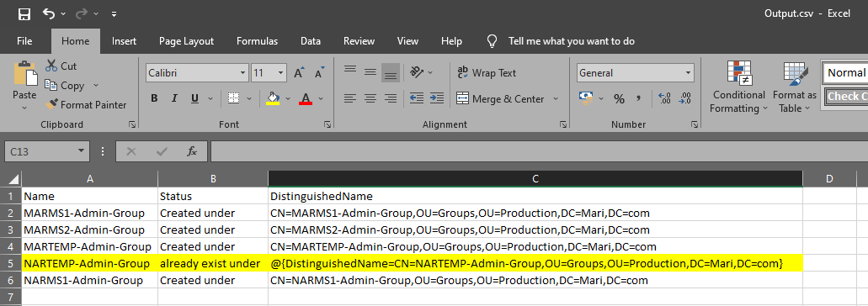Screen dimensions: 868x306
Task: Select the Normal cell style
Action: click(x=844, y=72)
